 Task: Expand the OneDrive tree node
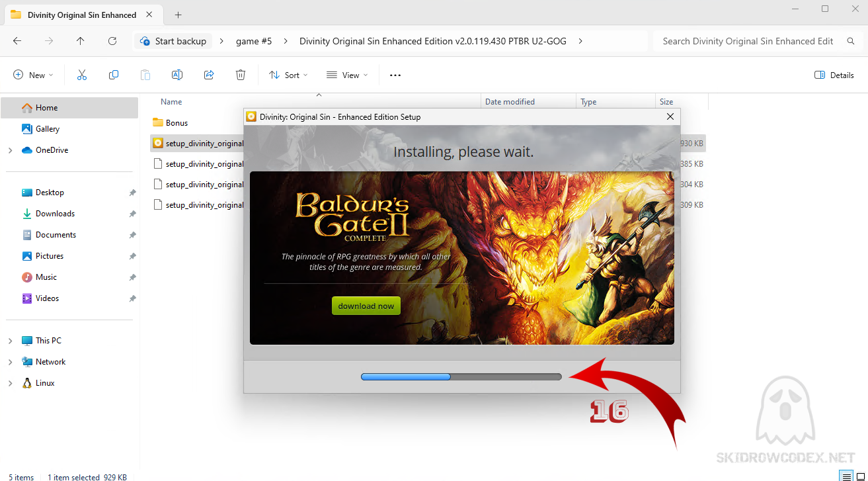click(10, 150)
